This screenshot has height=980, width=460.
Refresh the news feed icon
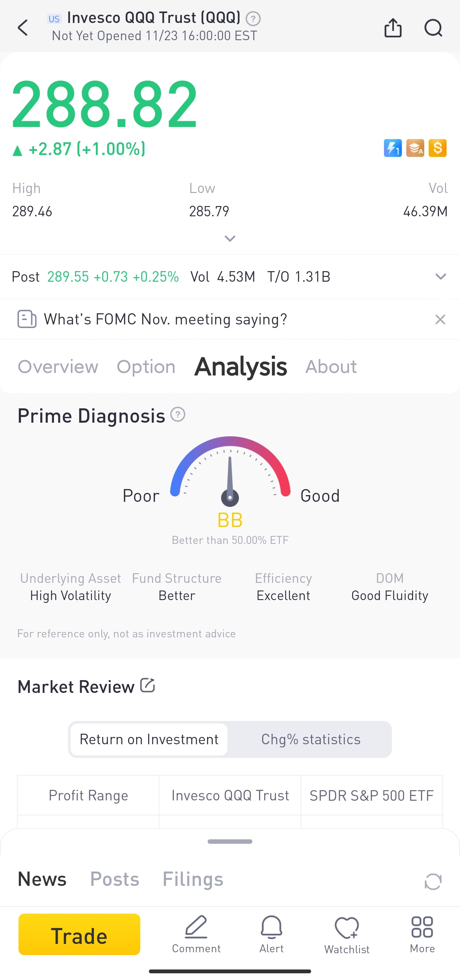433,881
